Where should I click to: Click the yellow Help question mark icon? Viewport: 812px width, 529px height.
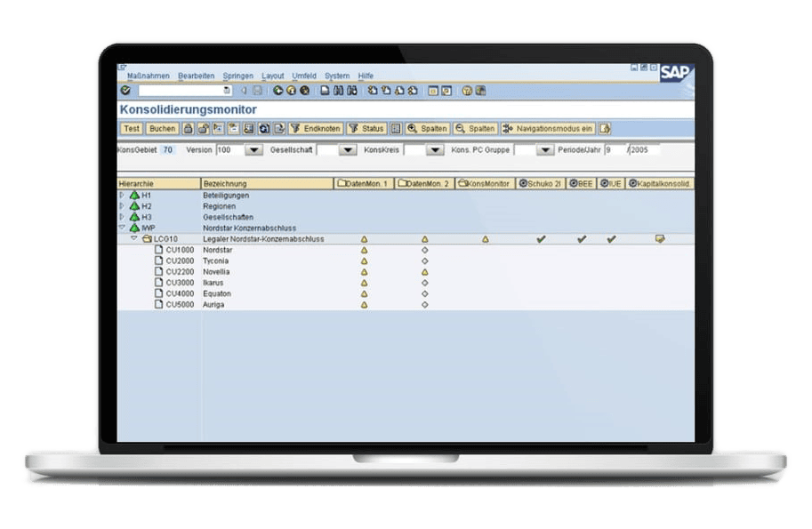[468, 91]
